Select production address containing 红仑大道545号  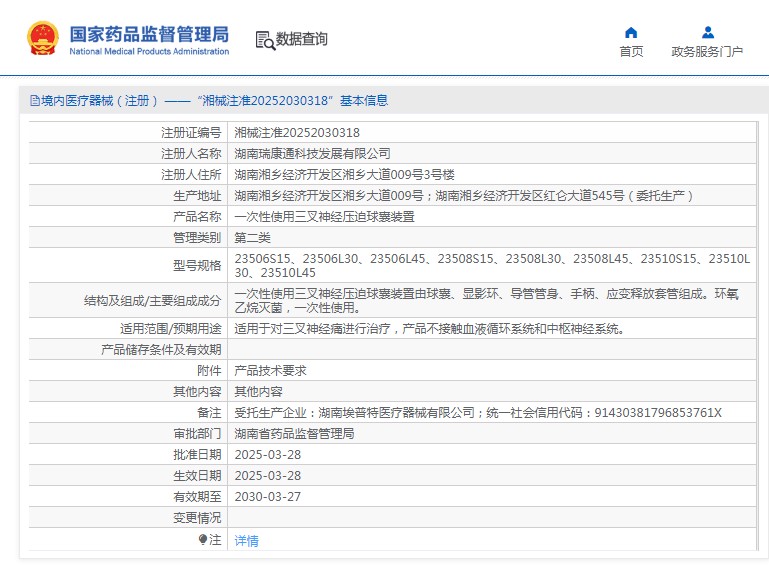(x=463, y=196)
